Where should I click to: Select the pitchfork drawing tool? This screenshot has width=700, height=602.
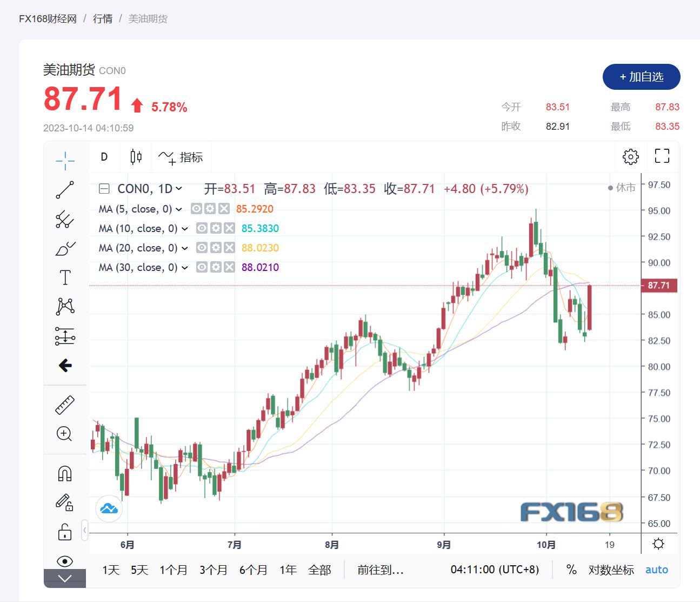coord(65,219)
